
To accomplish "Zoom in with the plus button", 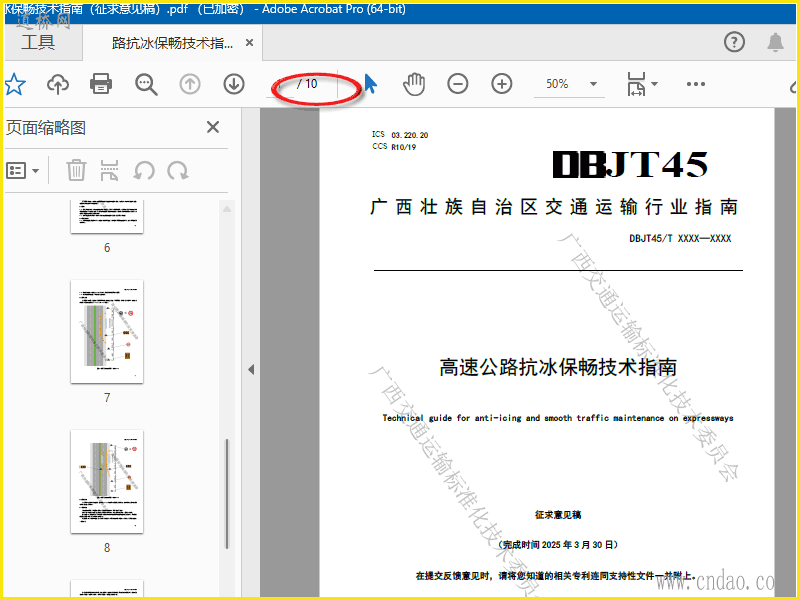I will pos(502,84).
